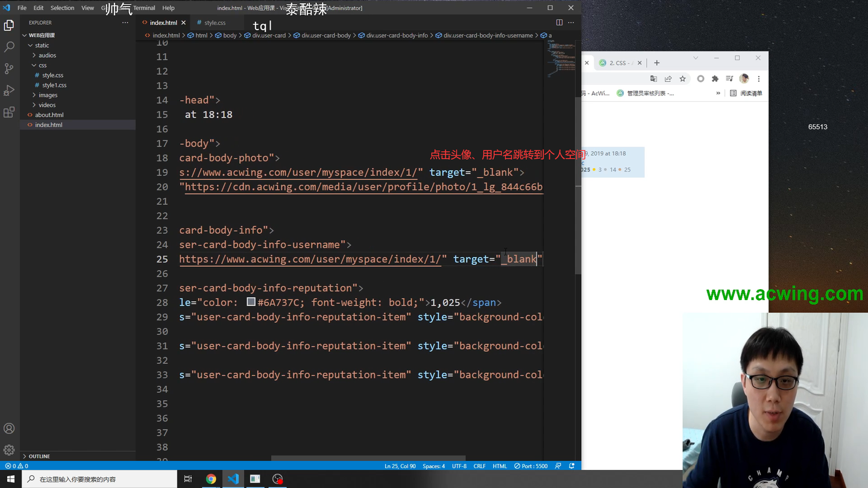The image size is (868, 488).
Task: Collapse the css folder in Explorer
Action: pyautogui.click(x=42, y=65)
